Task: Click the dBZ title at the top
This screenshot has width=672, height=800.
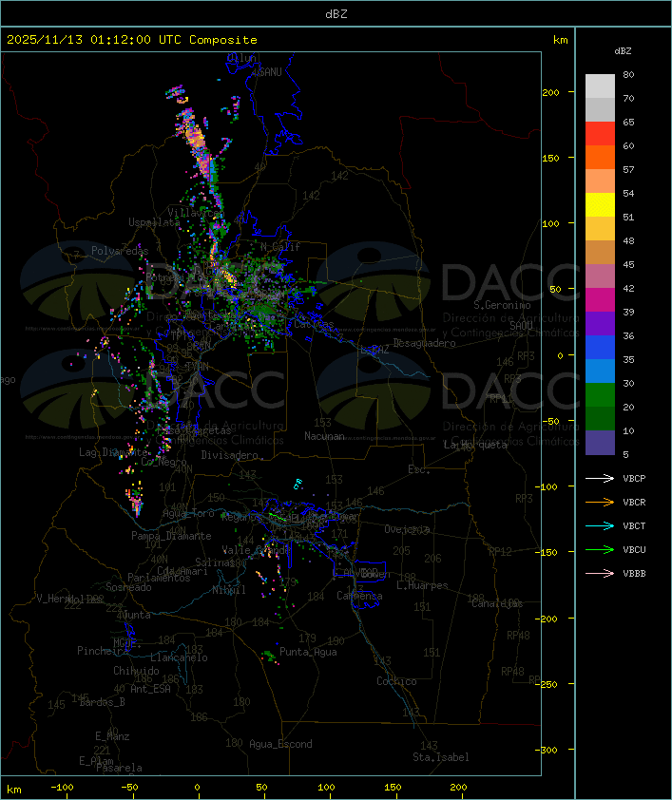Action: [x=336, y=13]
